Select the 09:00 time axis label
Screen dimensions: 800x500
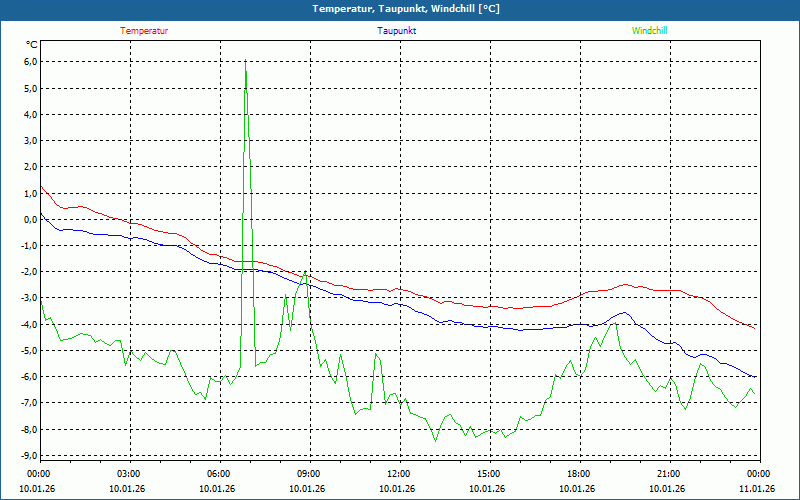tap(309, 473)
